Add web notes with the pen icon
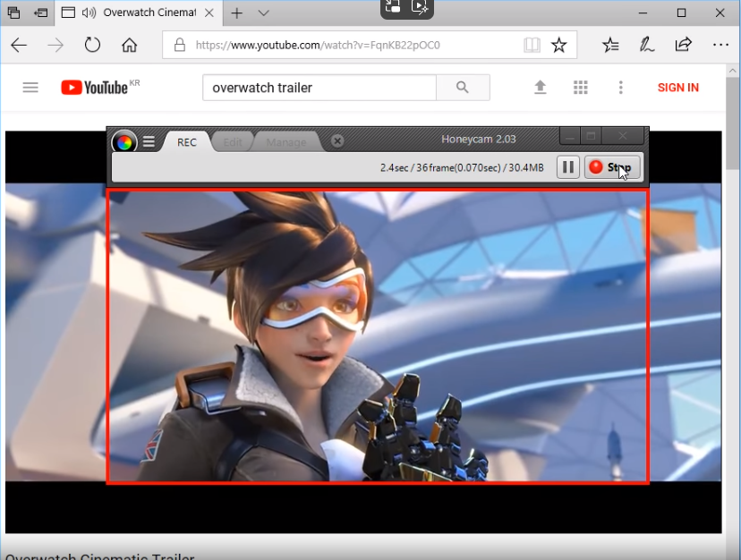 click(646, 46)
